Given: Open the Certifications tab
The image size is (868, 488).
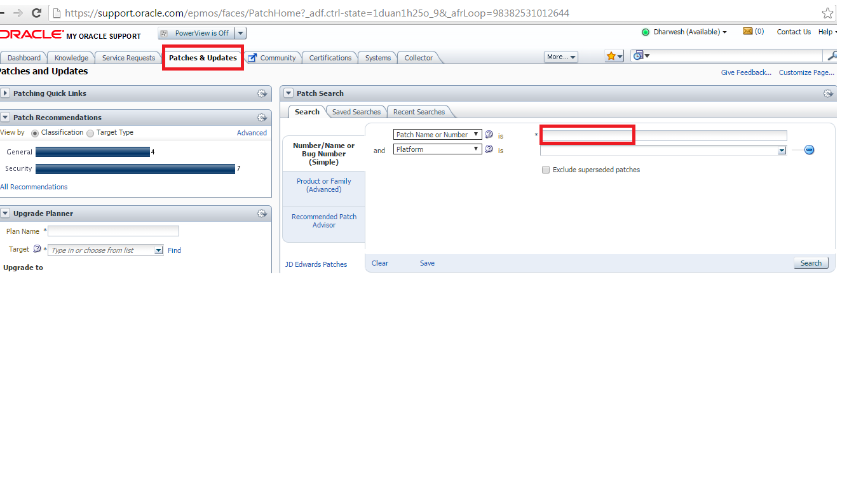Looking at the screenshot, I should pos(330,57).
